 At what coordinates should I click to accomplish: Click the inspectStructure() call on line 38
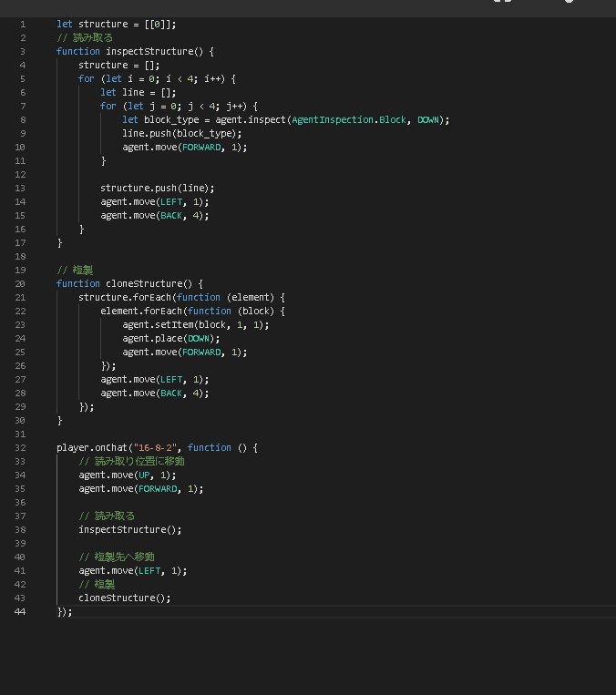click(129, 529)
